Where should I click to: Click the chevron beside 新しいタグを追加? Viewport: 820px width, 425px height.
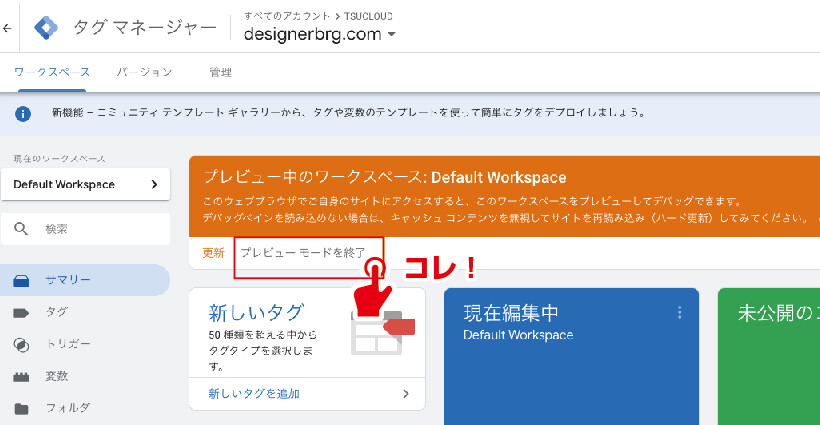coord(405,394)
